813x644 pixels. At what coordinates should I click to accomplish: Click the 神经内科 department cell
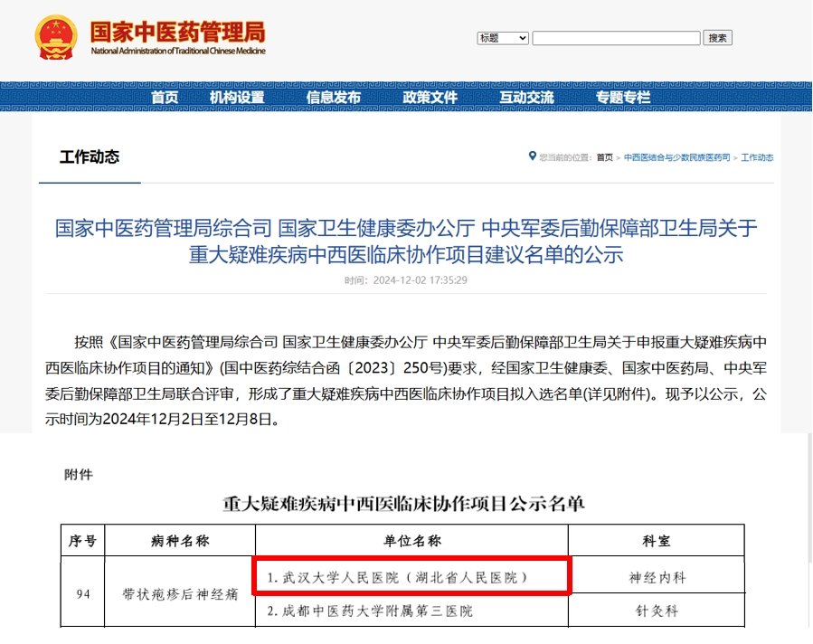coord(657,577)
